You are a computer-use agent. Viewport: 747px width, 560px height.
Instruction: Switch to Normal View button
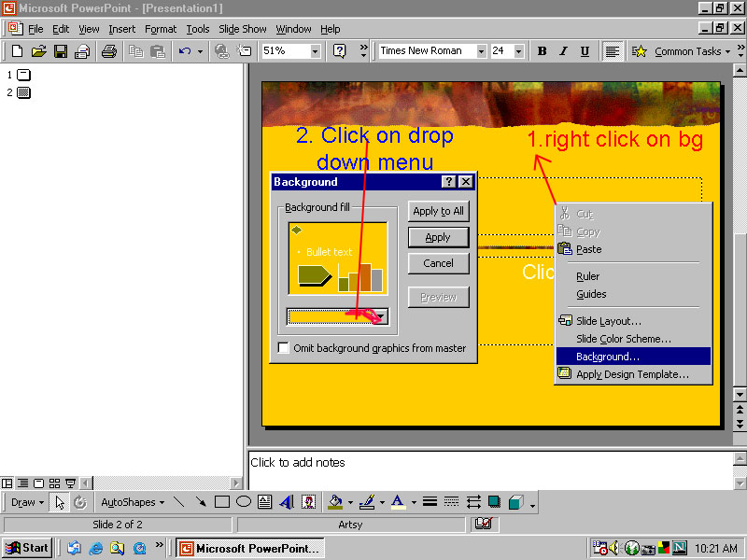7,483
